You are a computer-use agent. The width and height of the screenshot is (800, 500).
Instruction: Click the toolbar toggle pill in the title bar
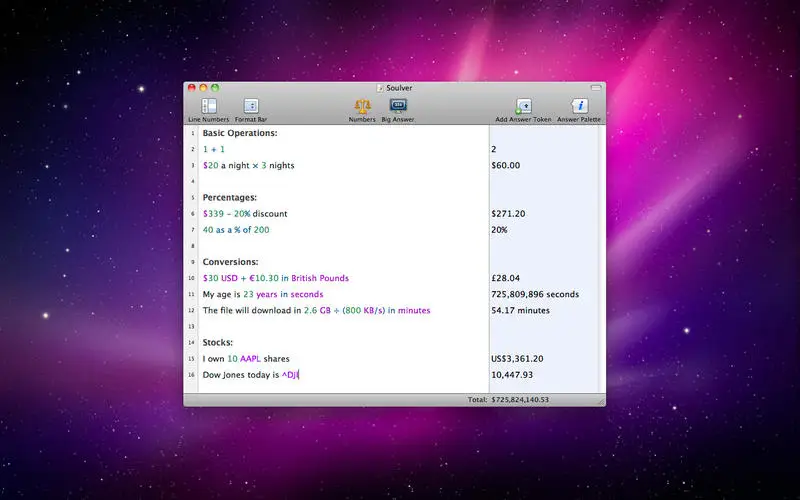tap(596, 88)
